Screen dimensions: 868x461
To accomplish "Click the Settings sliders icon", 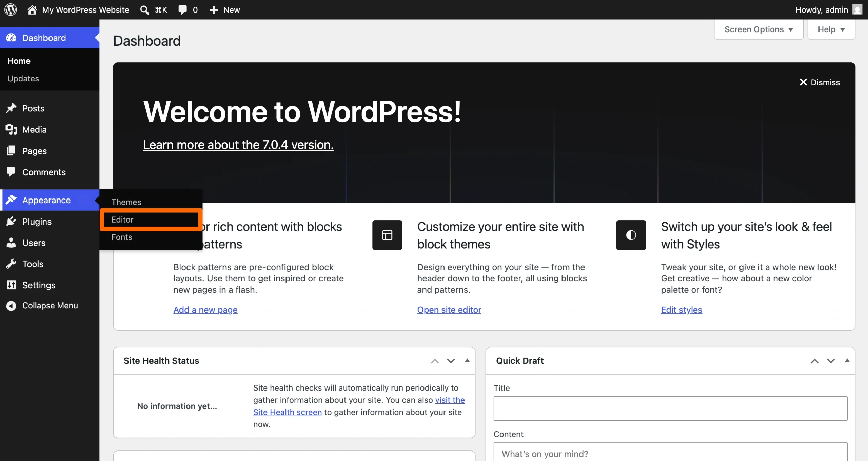I will (x=11, y=285).
